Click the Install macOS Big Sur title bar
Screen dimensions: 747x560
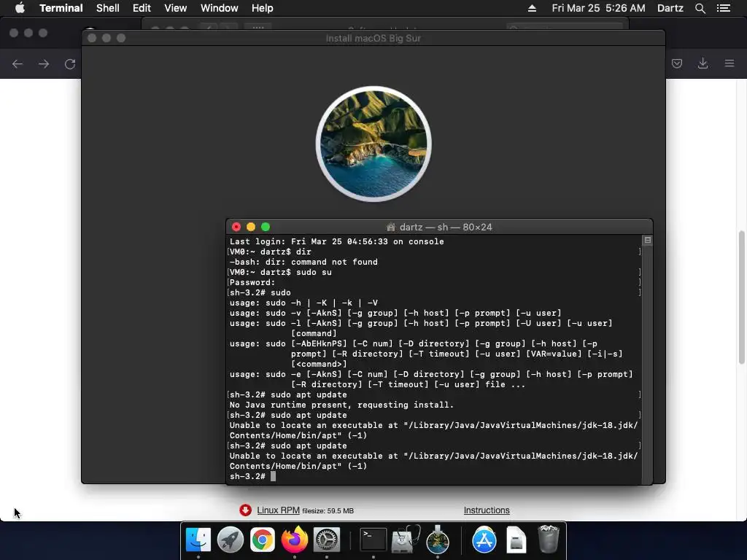click(373, 38)
